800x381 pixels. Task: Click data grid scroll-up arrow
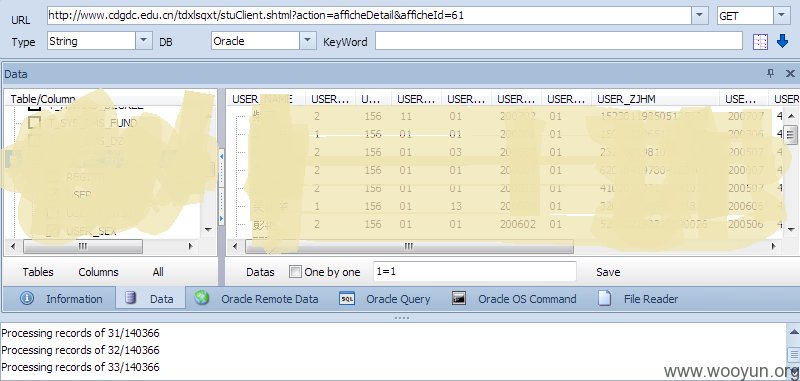click(x=790, y=116)
